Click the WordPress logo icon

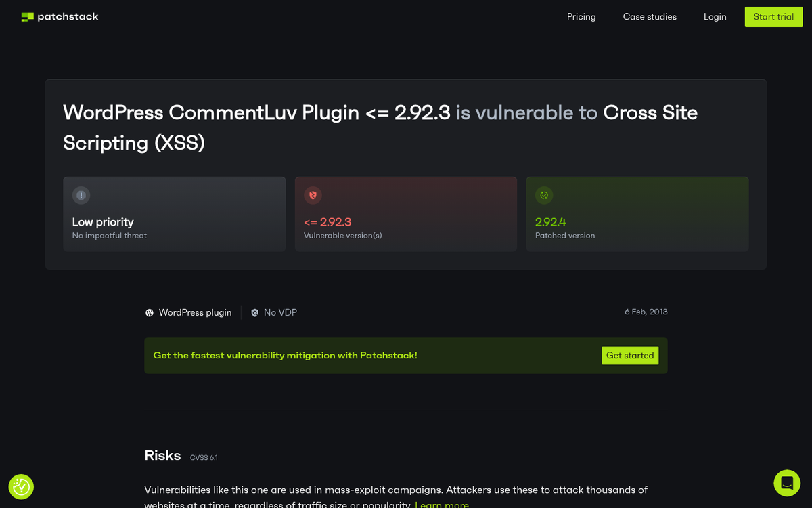[150, 313]
